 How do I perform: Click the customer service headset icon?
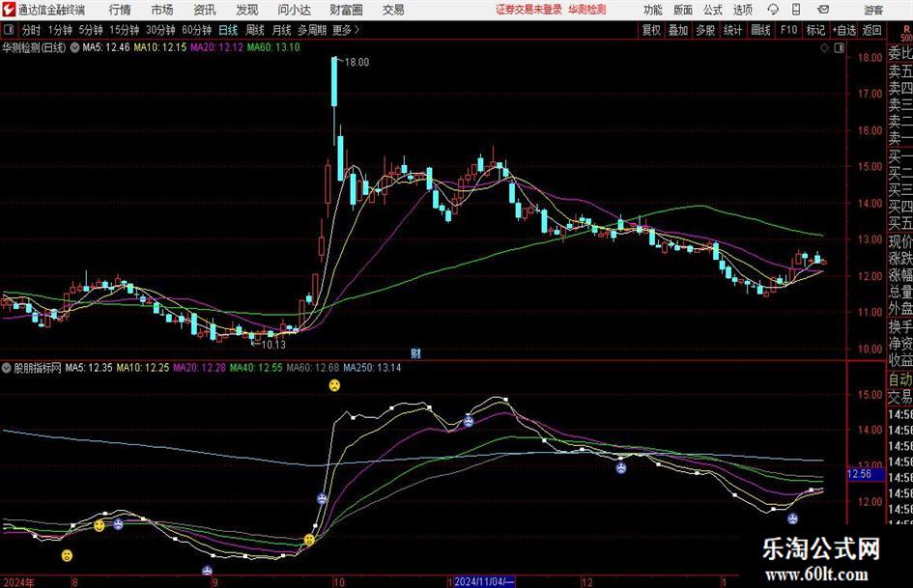point(773,10)
